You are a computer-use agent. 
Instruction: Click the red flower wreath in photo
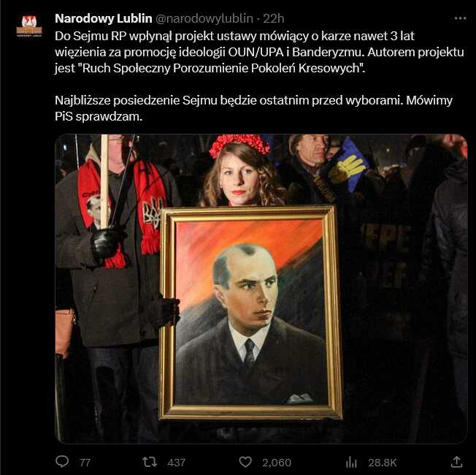(x=239, y=145)
